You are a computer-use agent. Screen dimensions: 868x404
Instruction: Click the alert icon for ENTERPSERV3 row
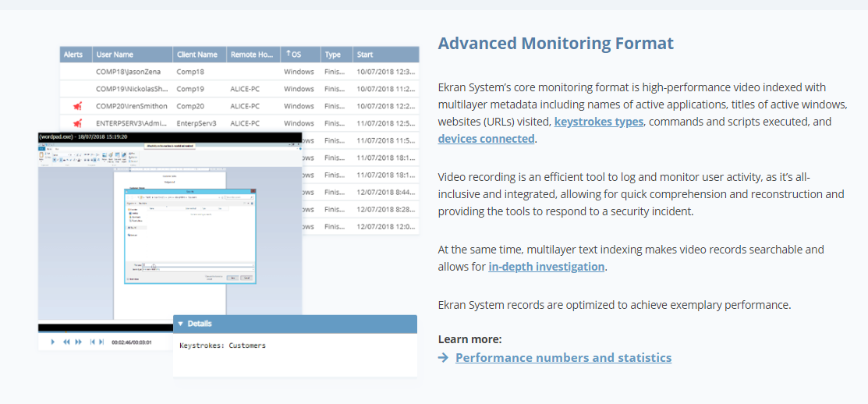point(77,123)
